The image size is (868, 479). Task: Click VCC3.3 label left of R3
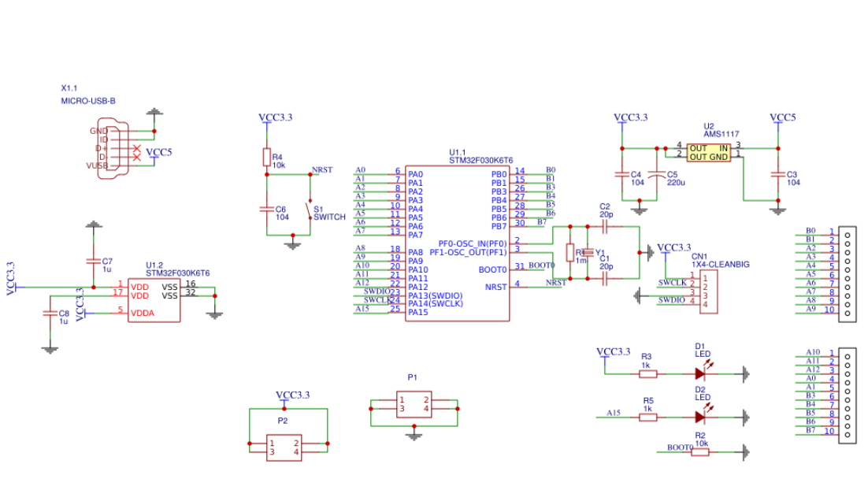coord(614,351)
